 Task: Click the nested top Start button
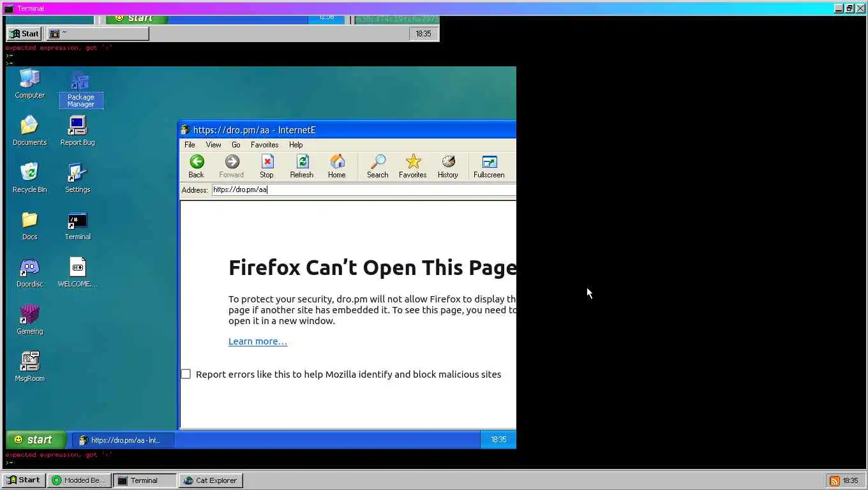(x=24, y=34)
